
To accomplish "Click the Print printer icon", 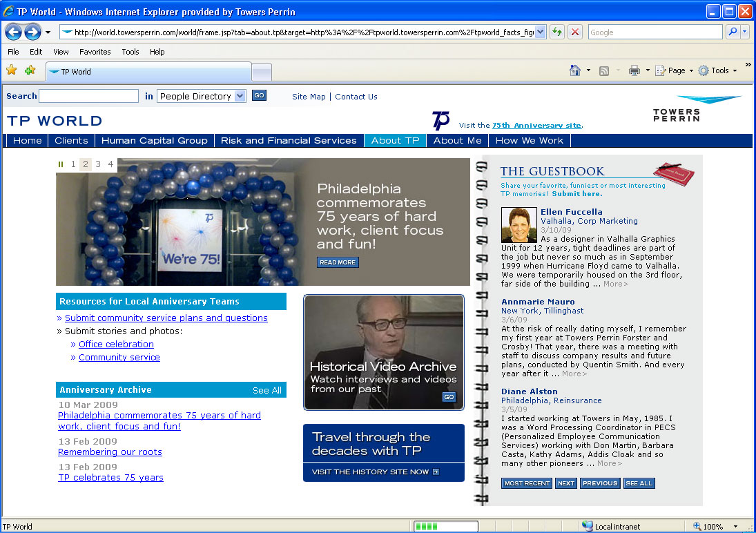I will click(634, 70).
